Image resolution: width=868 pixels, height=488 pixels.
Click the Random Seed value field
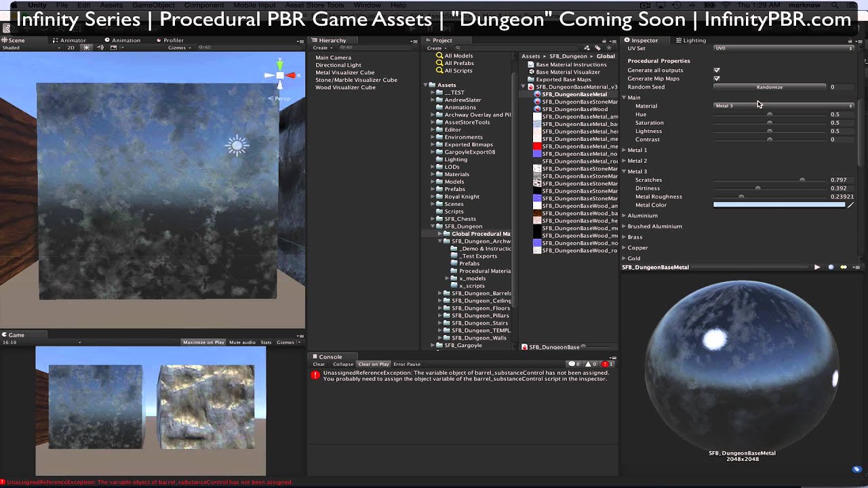[x=842, y=87]
